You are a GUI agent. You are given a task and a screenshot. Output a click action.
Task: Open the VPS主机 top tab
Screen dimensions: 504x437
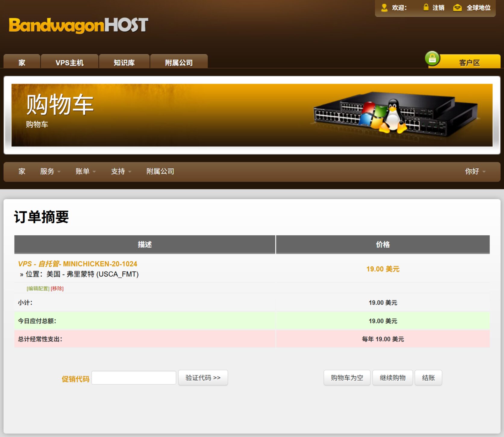70,63
